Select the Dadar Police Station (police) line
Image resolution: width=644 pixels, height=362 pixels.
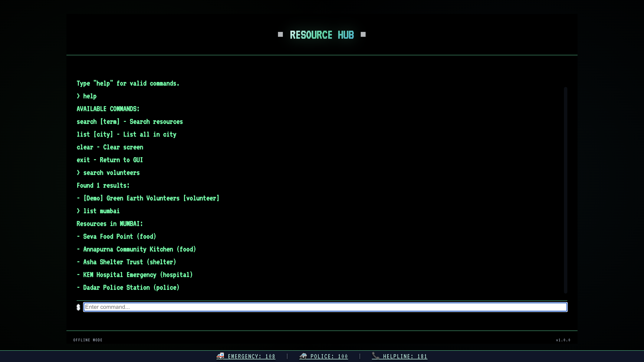128,287
